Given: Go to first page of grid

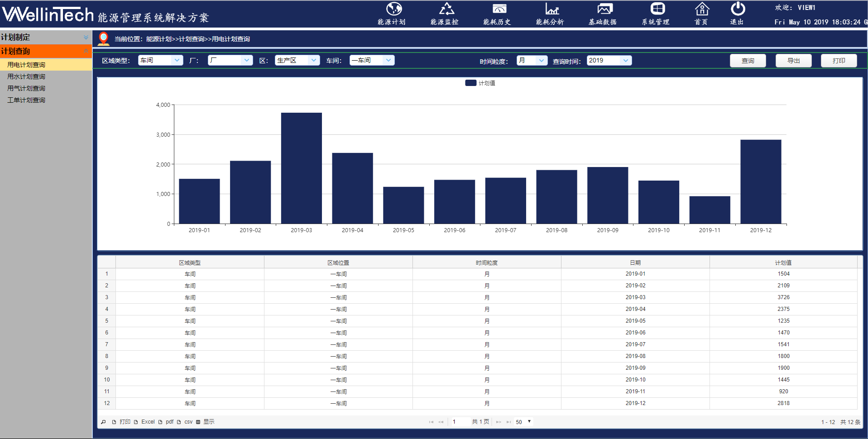Looking at the screenshot, I should pos(431,422).
